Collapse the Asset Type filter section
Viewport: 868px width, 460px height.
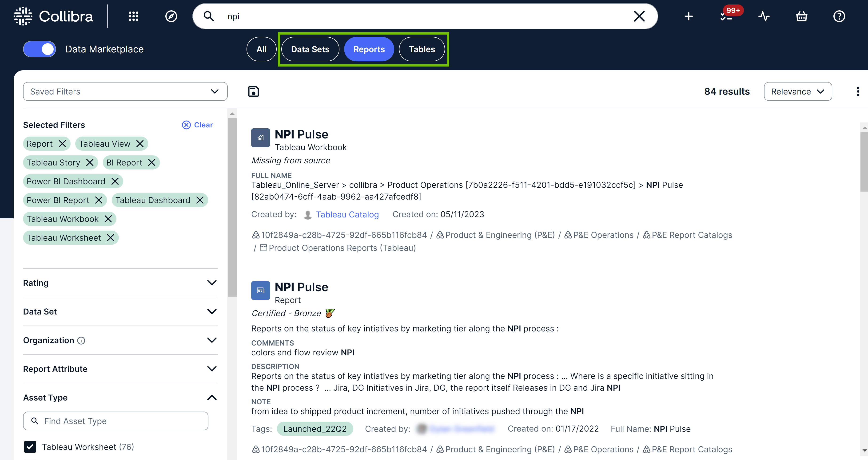tap(212, 398)
